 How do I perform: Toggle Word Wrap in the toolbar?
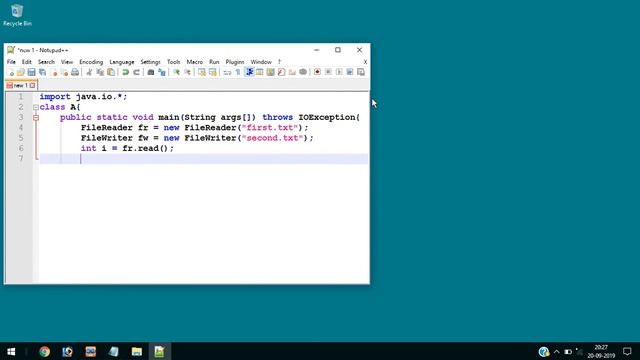227,72
